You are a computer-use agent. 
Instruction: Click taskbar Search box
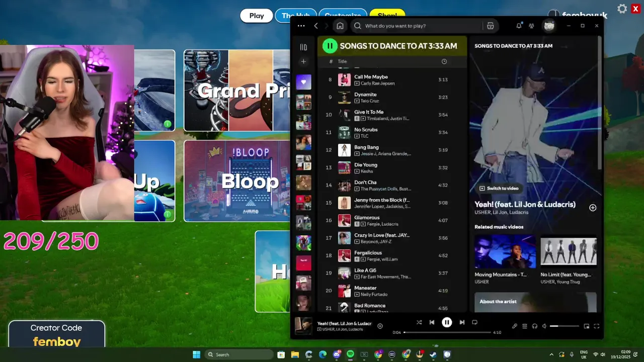(239, 354)
